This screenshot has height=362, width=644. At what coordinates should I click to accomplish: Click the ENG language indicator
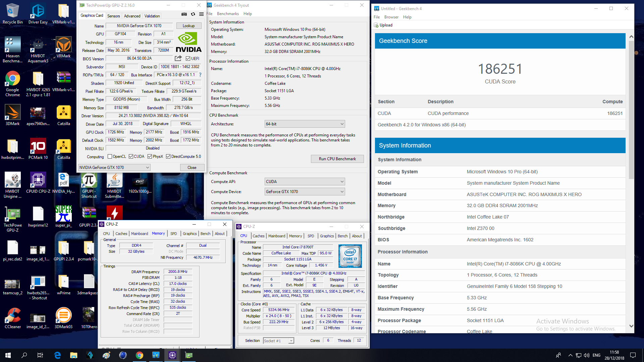(x=596, y=355)
